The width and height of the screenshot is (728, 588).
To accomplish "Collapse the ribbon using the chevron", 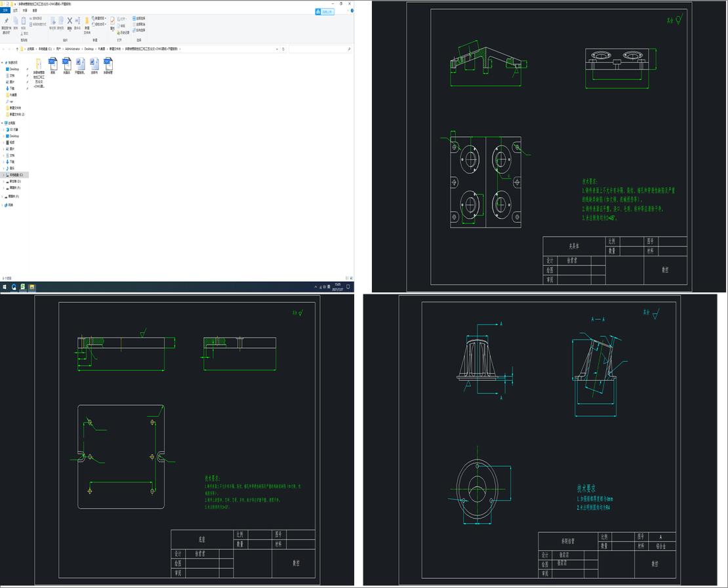I will point(348,10).
